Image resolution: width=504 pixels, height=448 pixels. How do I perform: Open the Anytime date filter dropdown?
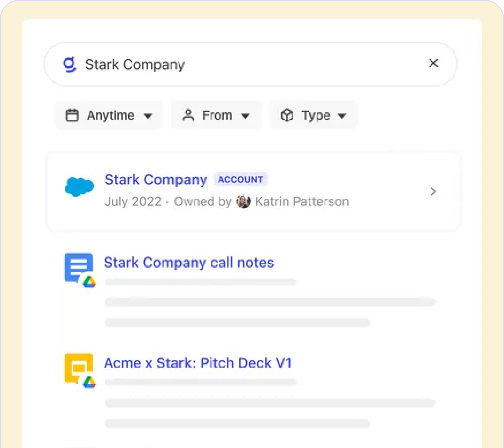(109, 115)
